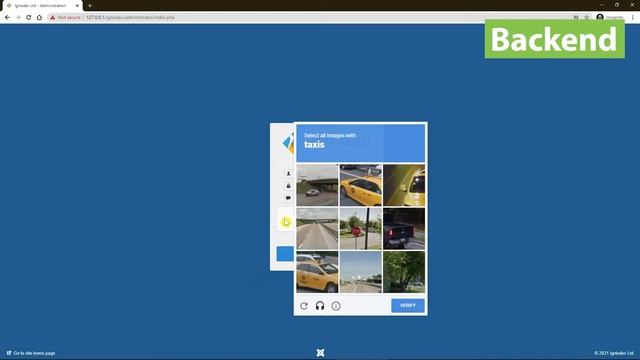
Task: Click the password lock icon
Action: (x=288, y=186)
